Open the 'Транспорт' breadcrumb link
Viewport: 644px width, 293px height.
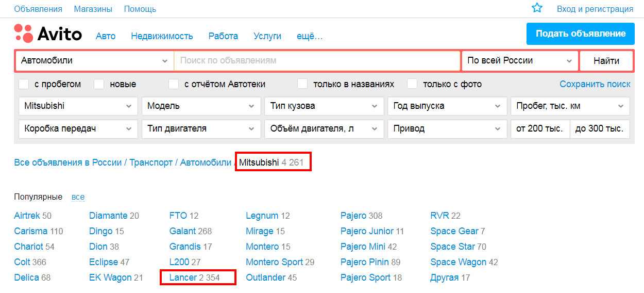click(x=151, y=162)
